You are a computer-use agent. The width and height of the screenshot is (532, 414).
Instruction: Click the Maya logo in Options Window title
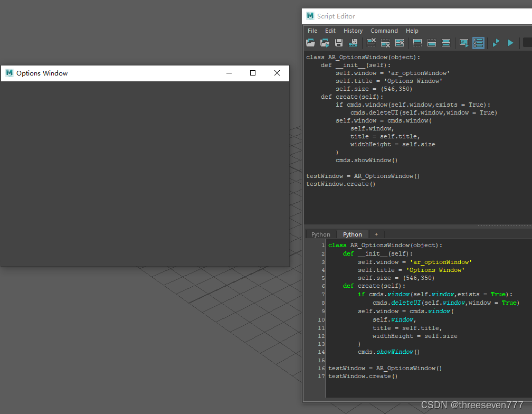(x=9, y=73)
